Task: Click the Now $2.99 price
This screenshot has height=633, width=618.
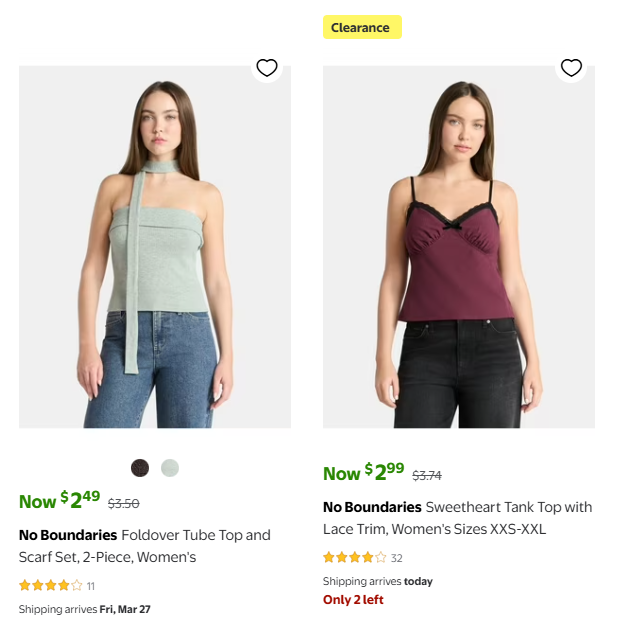Action: [364, 473]
